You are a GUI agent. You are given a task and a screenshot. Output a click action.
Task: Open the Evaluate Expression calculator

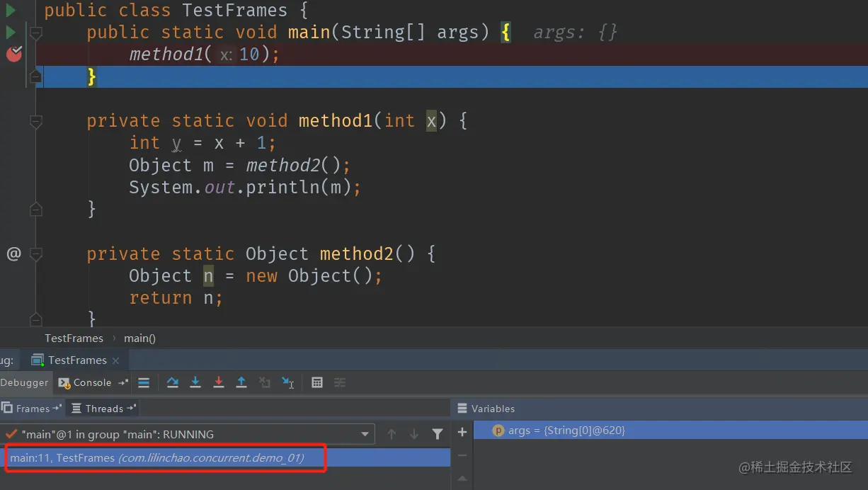click(x=317, y=382)
